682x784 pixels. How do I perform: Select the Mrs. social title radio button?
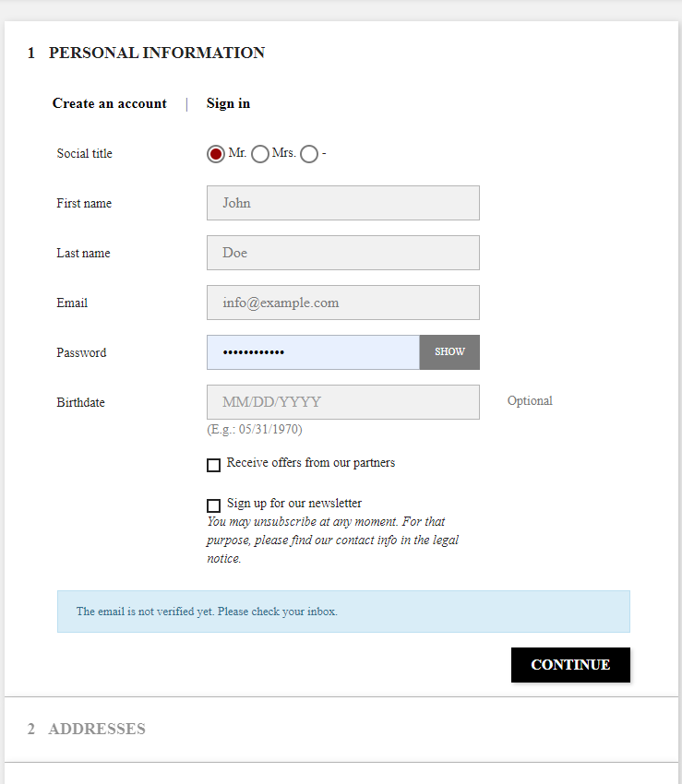click(260, 154)
